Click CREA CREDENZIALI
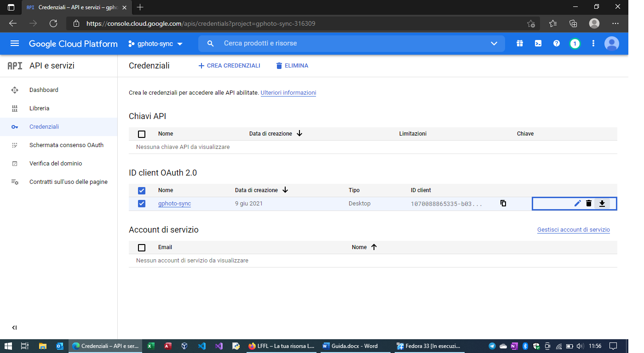The height and width of the screenshot is (353, 644). 229,65
